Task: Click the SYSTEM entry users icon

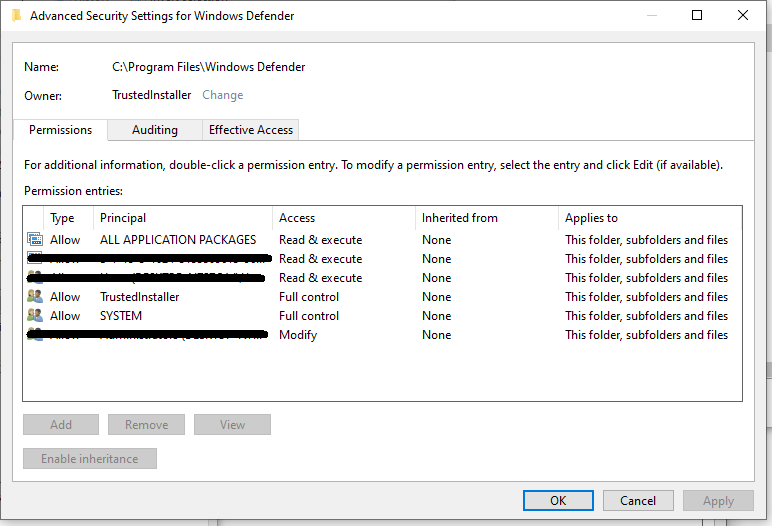Action: click(34, 315)
